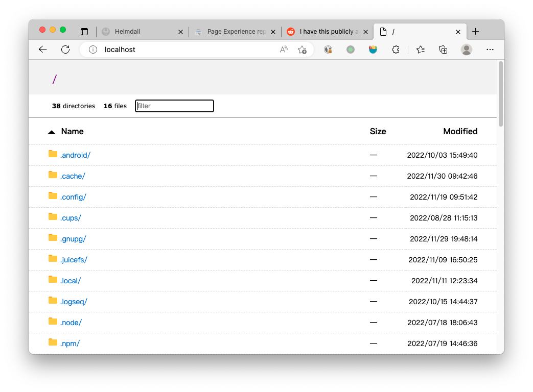533x392 pixels.
Task: Click the folder icon for .npm/
Action: (x=53, y=342)
